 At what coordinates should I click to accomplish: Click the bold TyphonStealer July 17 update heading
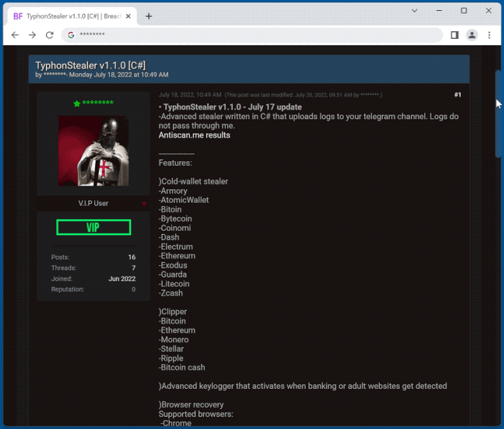232,107
